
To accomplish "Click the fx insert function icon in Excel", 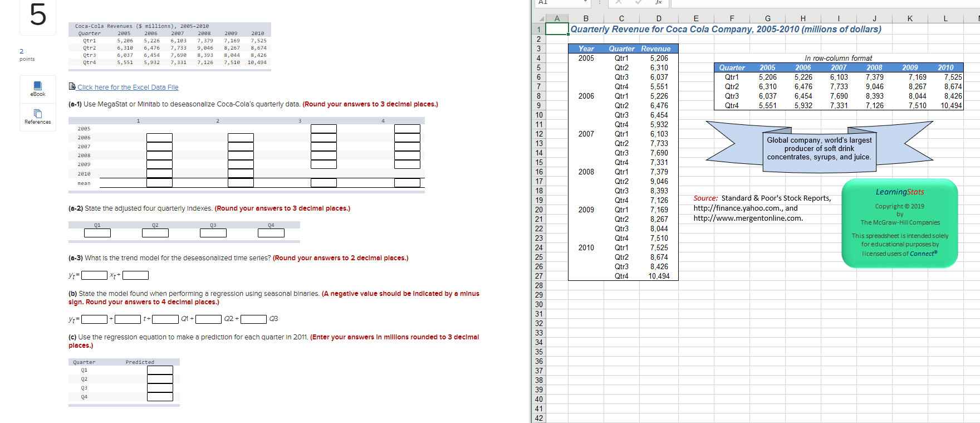I will click(x=659, y=2).
